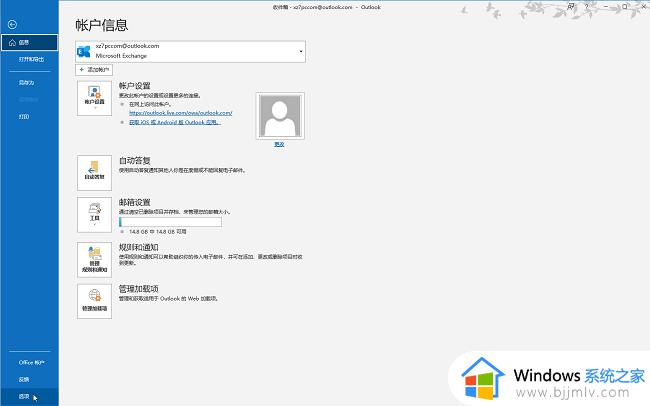
Task: Click the Exchange account logo icon
Action: point(84,51)
